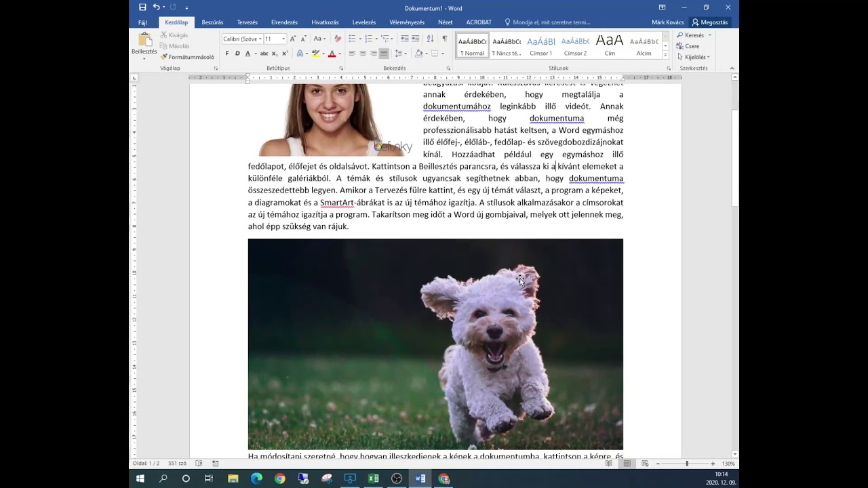
Task: Toggle bold formatting (F button)
Action: click(x=227, y=54)
